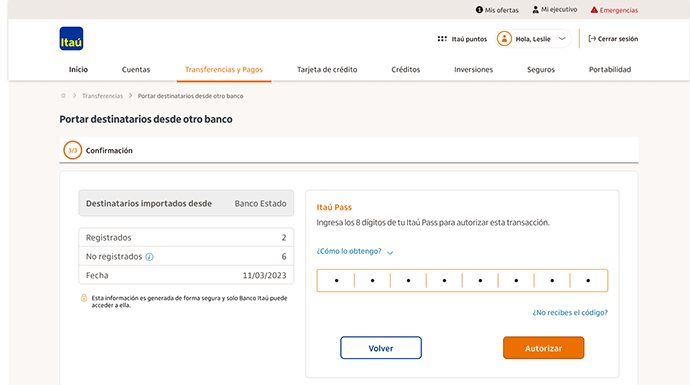Open the Mis ofertas link
Screen dimensions: 690x385
tap(502, 10)
